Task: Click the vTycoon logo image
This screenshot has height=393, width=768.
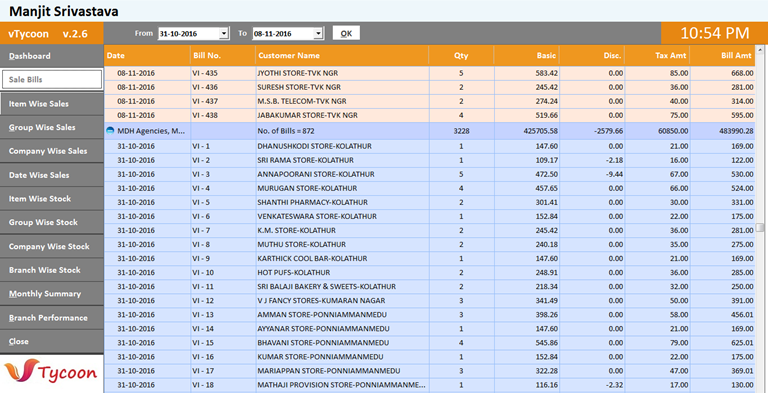Action: 51,373
